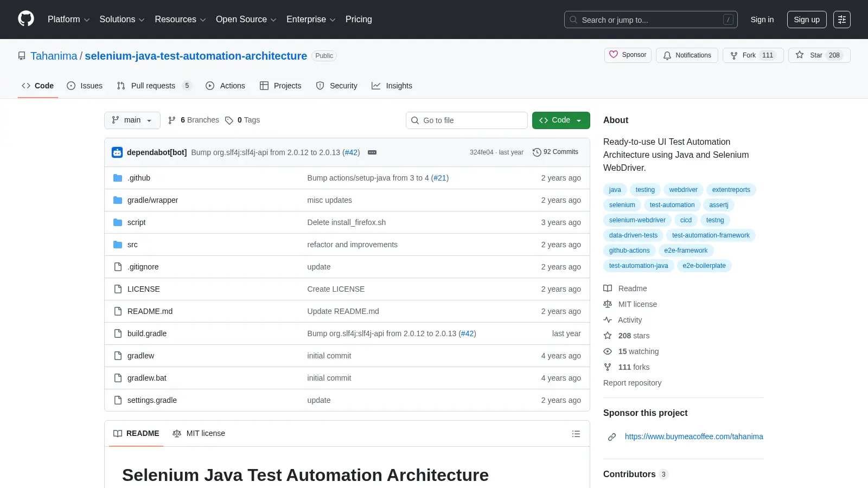
Task: Expand the Resources menu
Action: point(180,20)
